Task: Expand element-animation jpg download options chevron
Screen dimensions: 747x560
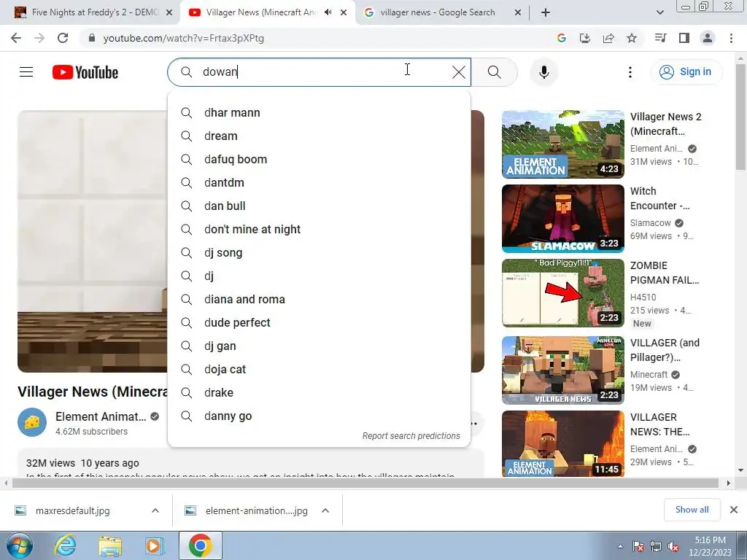Action: (x=325, y=510)
